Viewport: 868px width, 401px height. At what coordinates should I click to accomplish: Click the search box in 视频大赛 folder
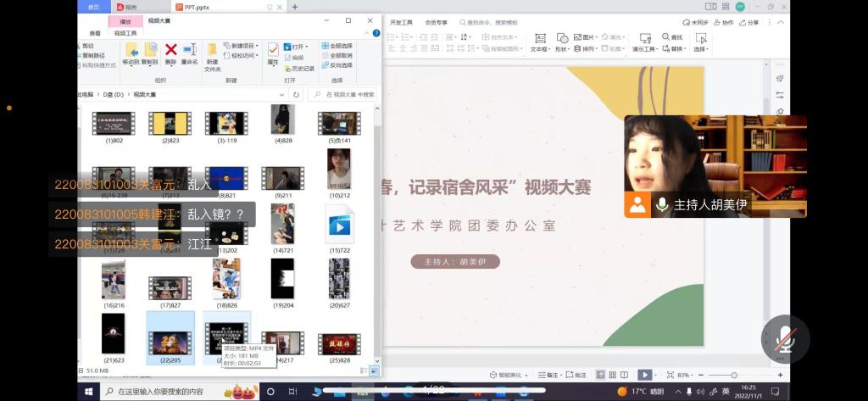click(x=342, y=95)
